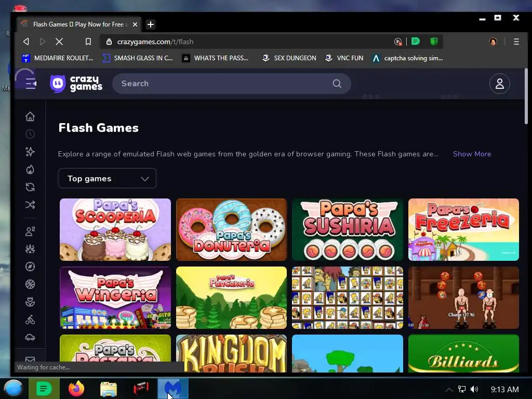Stop page loading with X button
Image resolution: width=532 pixels, height=399 pixels.
point(59,42)
